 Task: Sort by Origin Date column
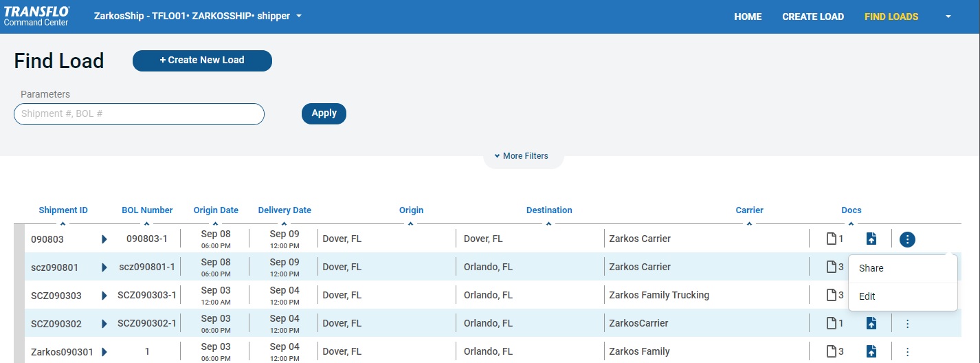tap(216, 210)
